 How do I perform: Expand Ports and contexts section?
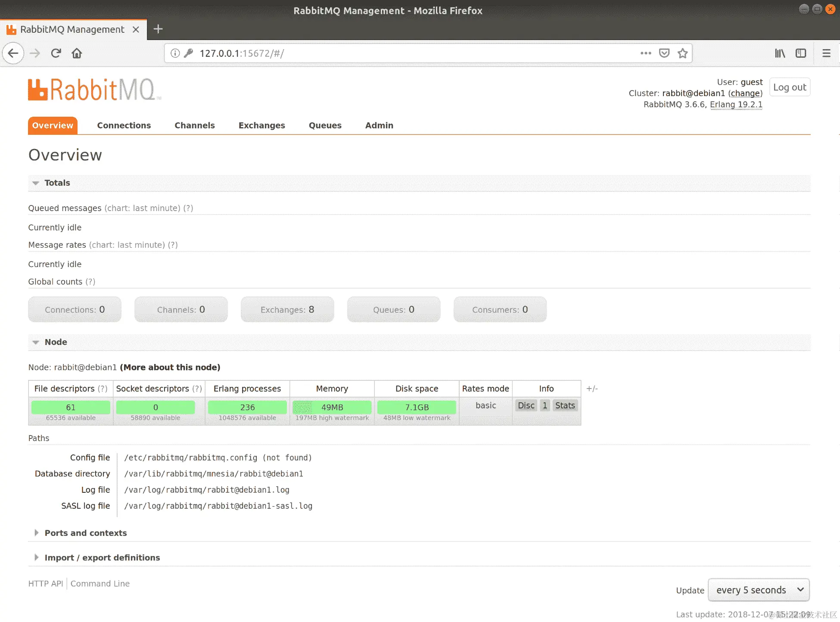[x=85, y=533]
